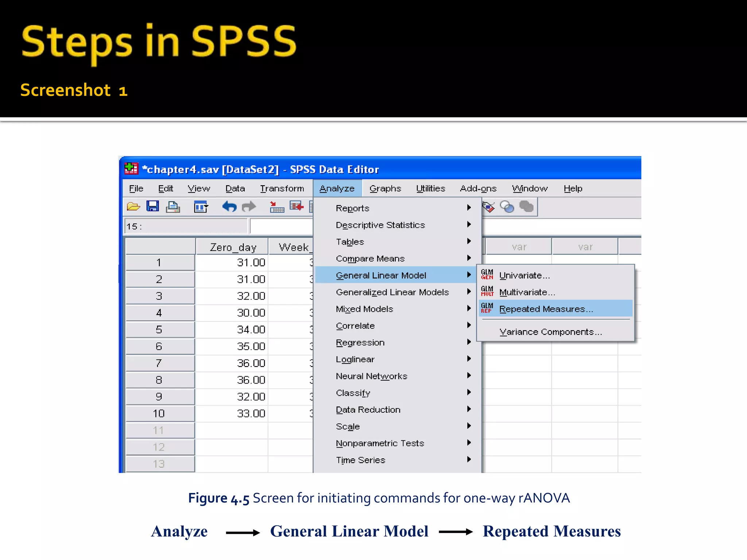Choose Univariate... from the GLM submenu

coord(556,275)
